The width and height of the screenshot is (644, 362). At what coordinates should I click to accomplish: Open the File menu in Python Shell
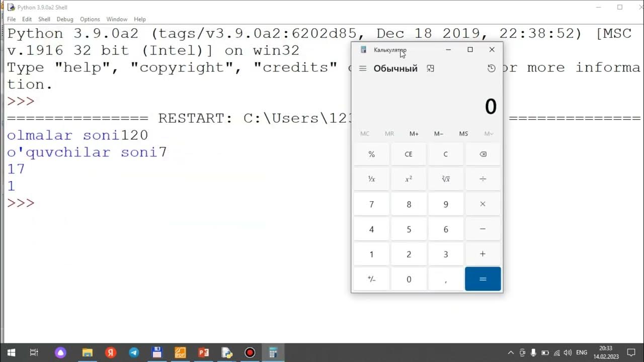tap(11, 19)
